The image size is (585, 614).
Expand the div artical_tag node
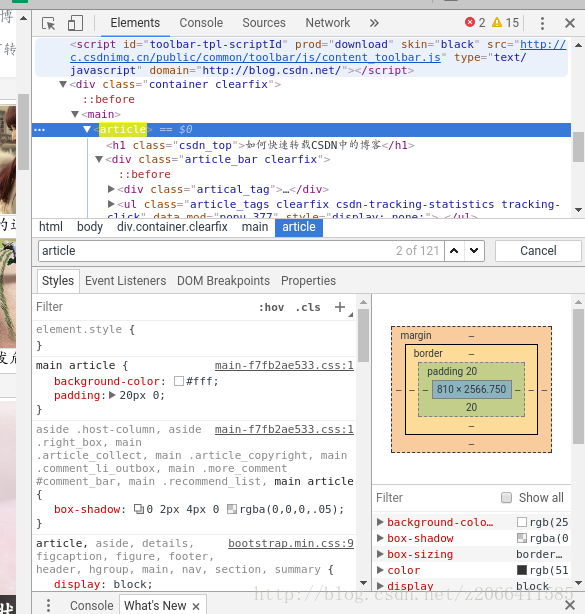[111, 189]
